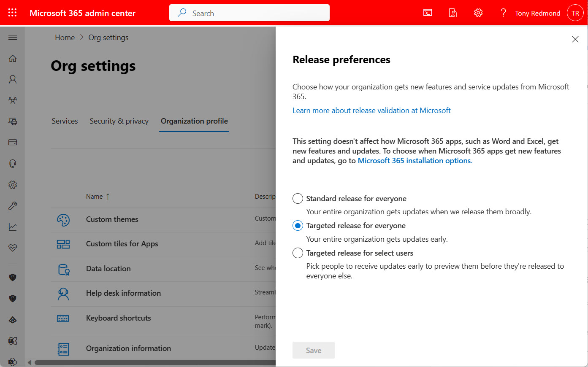The width and height of the screenshot is (588, 367).
Task: Switch to Organization profile tab
Action: 194,121
